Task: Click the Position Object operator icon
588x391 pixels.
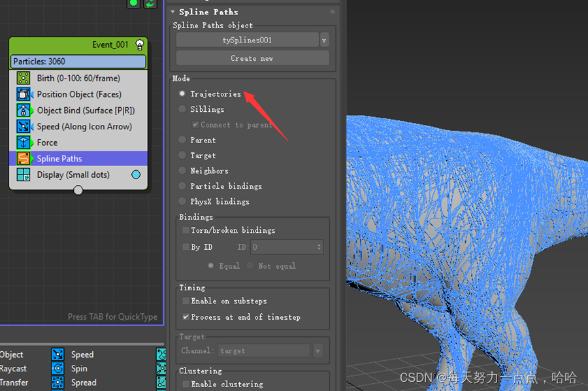Action: tap(23, 94)
